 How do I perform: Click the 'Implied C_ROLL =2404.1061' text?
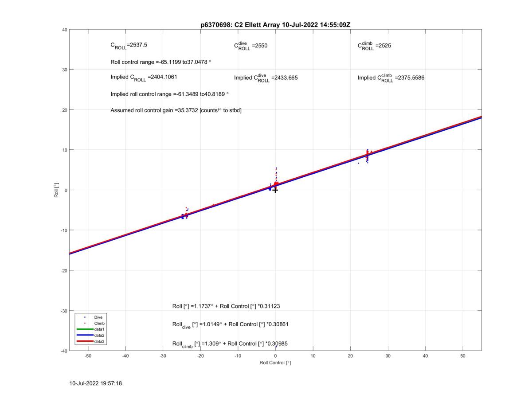coord(144,78)
